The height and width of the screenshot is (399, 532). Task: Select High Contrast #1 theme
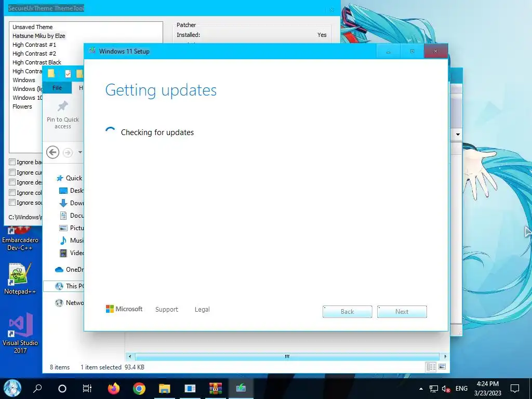(x=34, y=45)
